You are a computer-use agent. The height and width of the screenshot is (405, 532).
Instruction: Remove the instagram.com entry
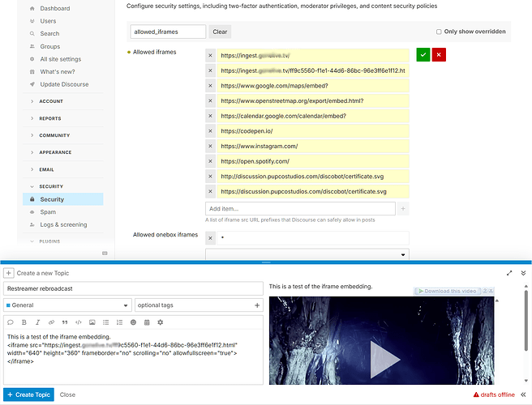[x=210, y=146]
